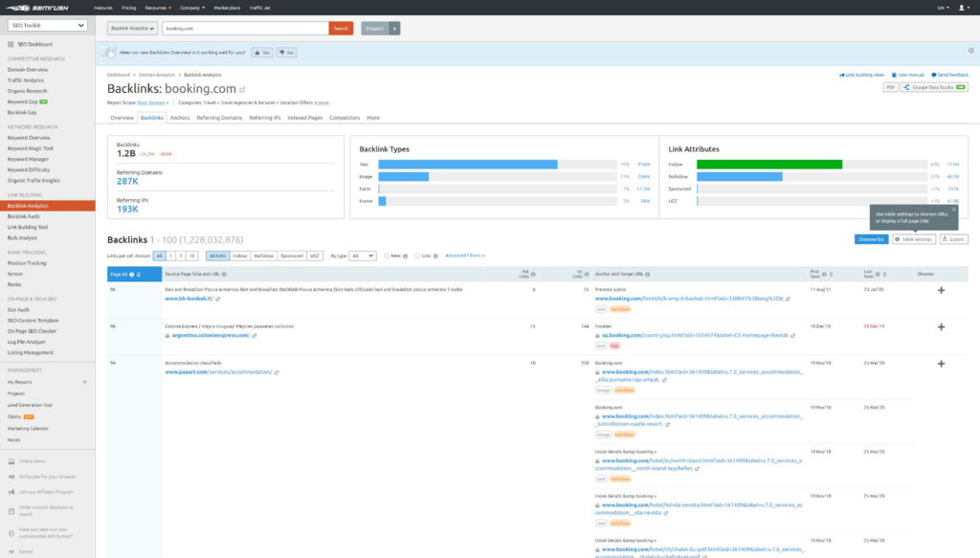980x558 pixels.
Task: Close the Backlinks Overview notification banner
Action: click(x=971, y=51)
